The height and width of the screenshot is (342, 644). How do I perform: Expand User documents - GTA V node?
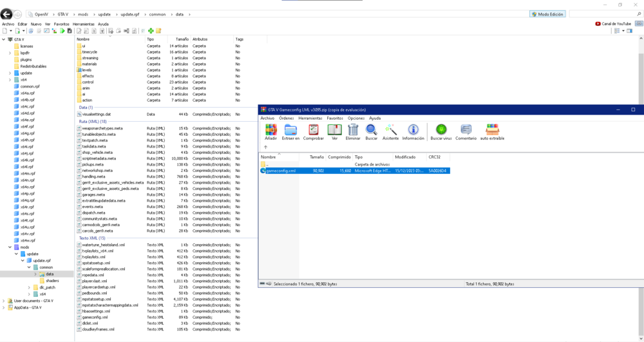(x=4, y=301)
